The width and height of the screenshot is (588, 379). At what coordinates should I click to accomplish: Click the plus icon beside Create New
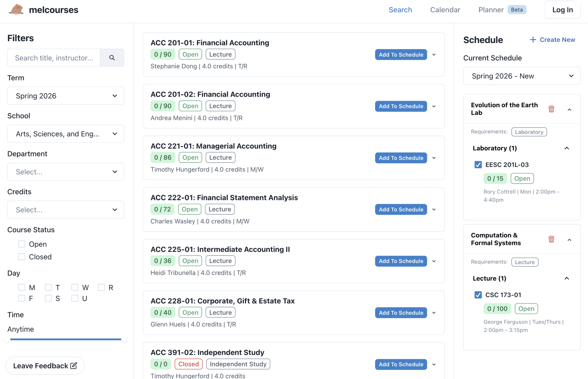[x=533, y=40]
